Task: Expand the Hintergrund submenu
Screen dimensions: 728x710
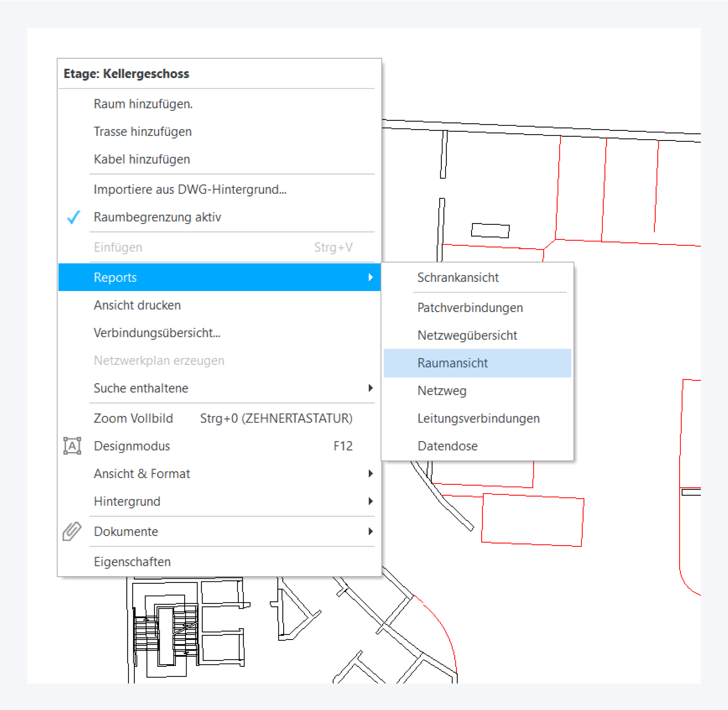Action: click(x=127, y=501)
